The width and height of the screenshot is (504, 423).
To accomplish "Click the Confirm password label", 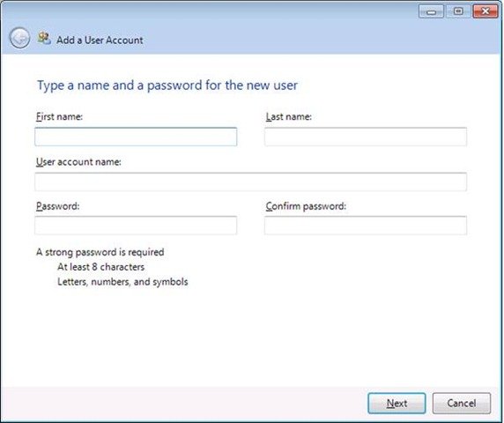I will click(306, 206).
